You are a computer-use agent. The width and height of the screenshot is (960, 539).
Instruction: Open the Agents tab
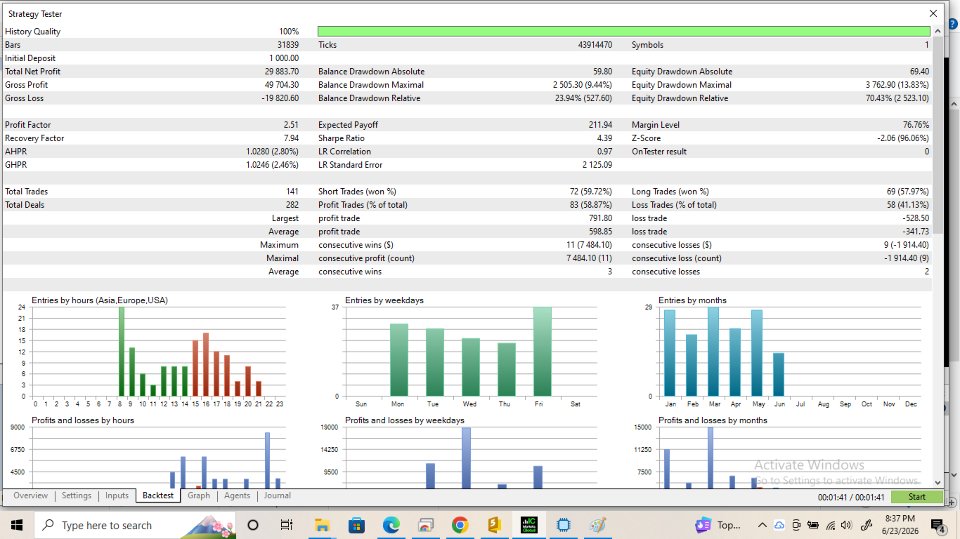(237, 496)
